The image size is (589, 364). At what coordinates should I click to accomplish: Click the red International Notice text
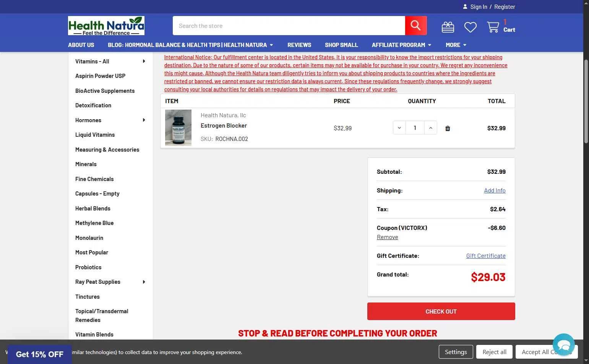(336, 73)
